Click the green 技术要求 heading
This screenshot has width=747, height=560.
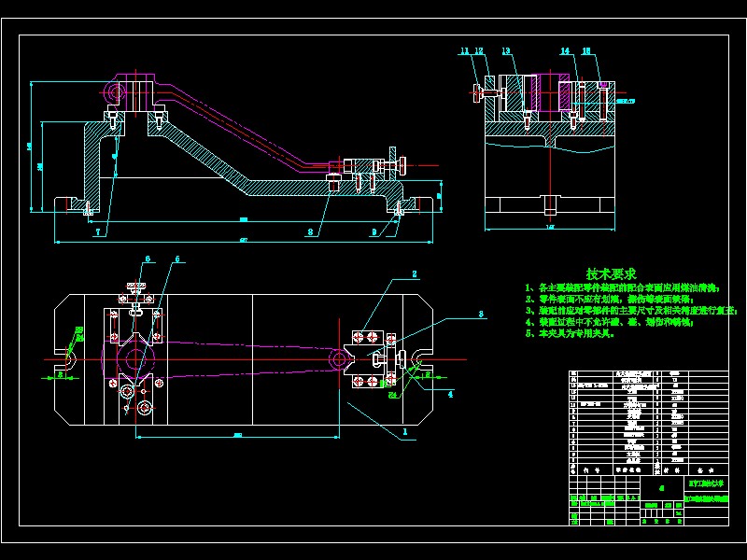coord(612,273)
